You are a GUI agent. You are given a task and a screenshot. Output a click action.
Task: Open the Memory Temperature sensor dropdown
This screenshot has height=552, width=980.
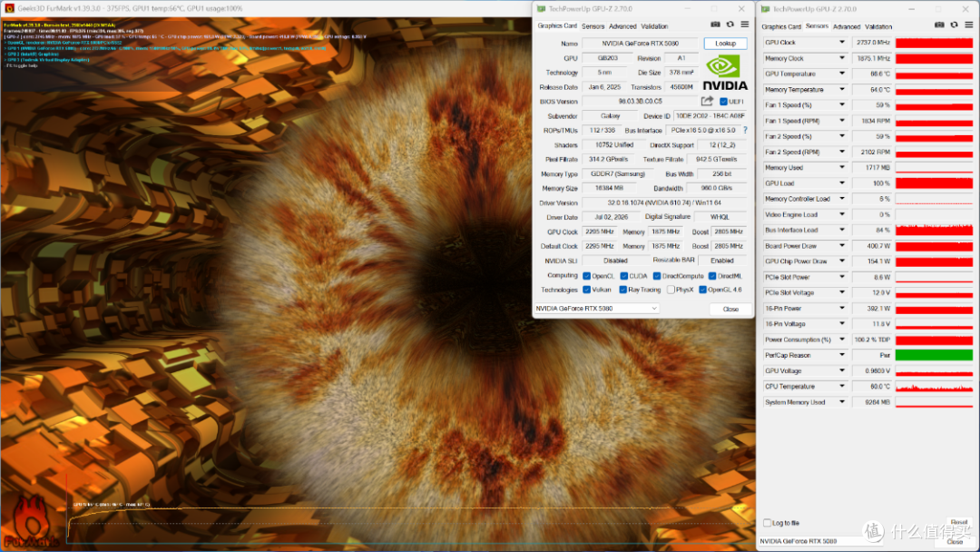[x=842, y=89]
